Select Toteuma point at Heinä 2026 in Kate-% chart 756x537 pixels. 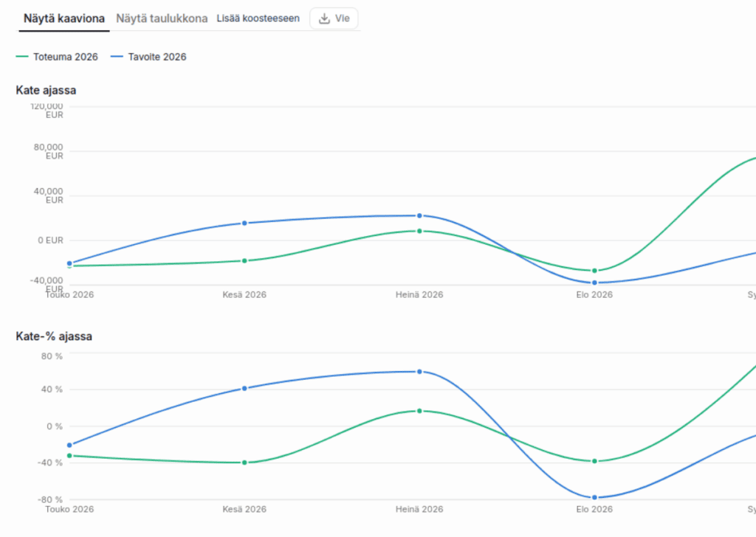click(x=419, y=411)
